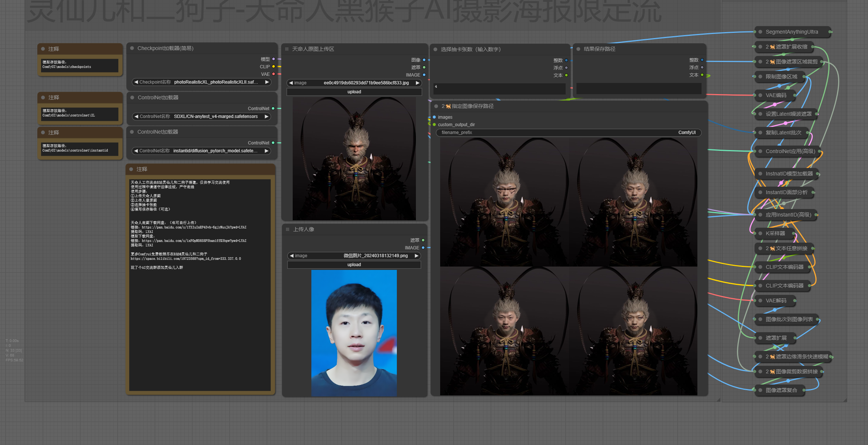Viewport: 868px width, 445px height.
Task: Click 天命人 source image preview
Action: [x=354, y=158]
